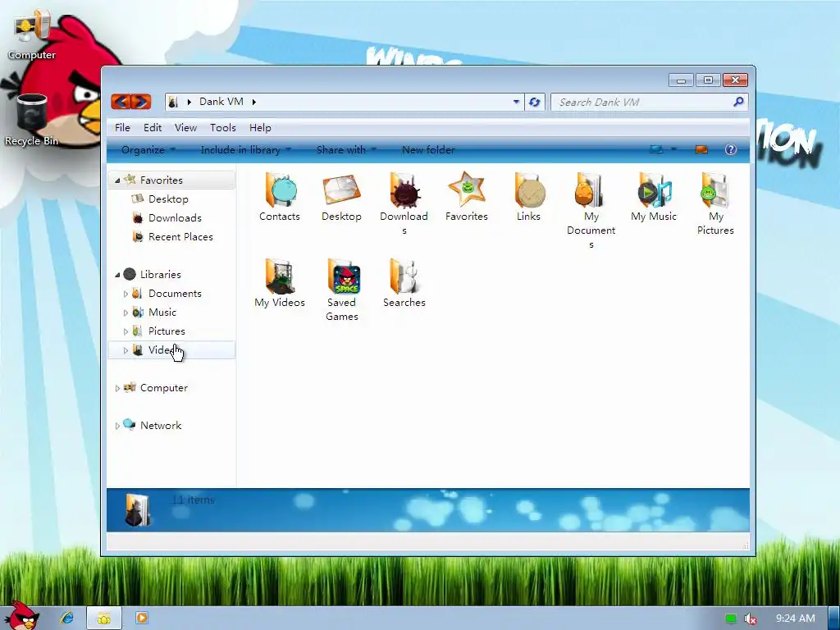Click the 9:24 AM clock
840x630 pixels.
[795, 619]
